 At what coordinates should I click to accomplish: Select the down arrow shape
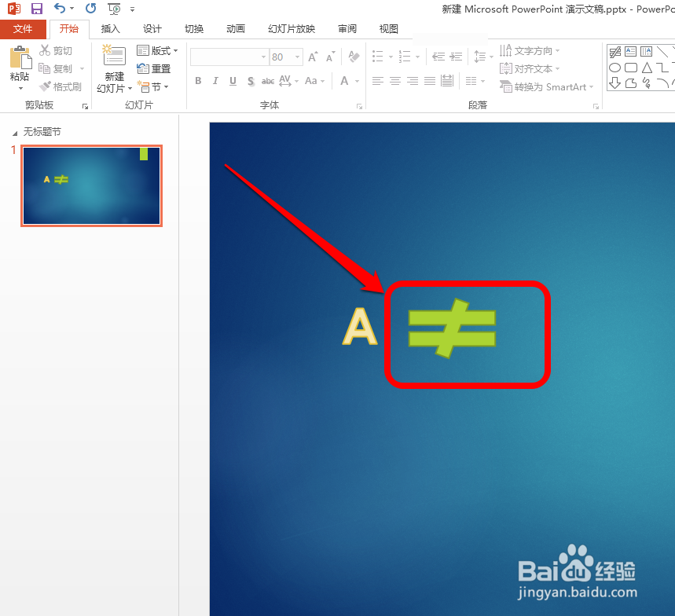pyautogui.click(x=614, y=82)
